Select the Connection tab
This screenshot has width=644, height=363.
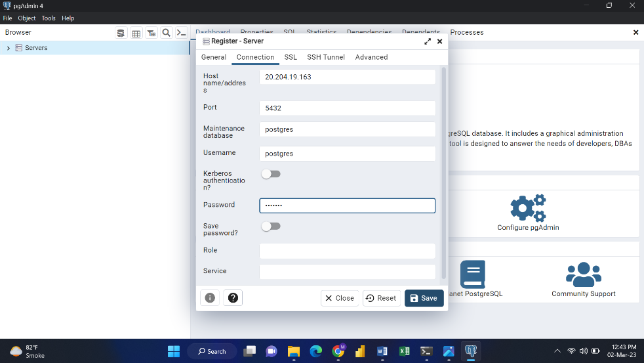point(255,57)
